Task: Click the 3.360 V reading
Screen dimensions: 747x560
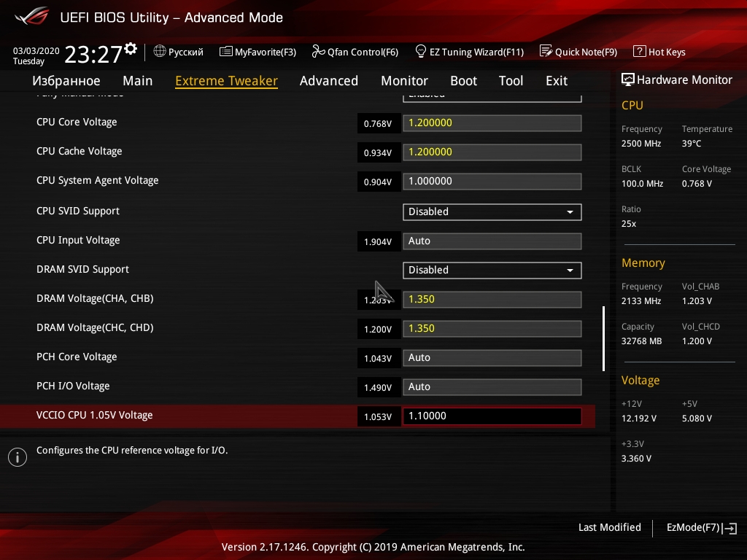Action: click(x=636, y=459)
